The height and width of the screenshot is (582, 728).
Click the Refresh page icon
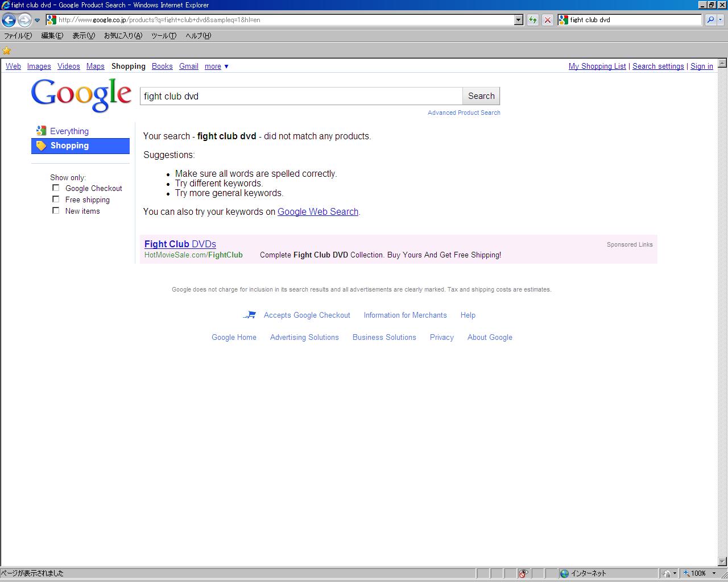tap(532, 20)
